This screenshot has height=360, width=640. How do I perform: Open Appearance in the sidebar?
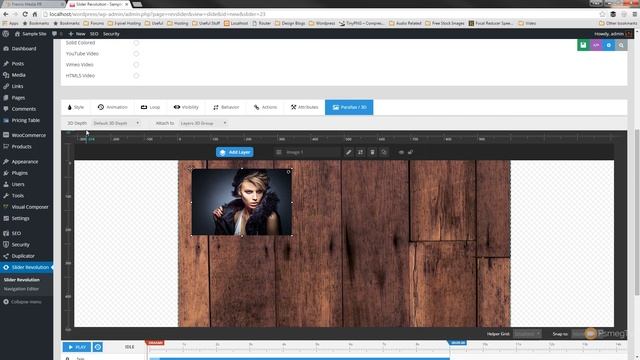[x=24, y=162]
